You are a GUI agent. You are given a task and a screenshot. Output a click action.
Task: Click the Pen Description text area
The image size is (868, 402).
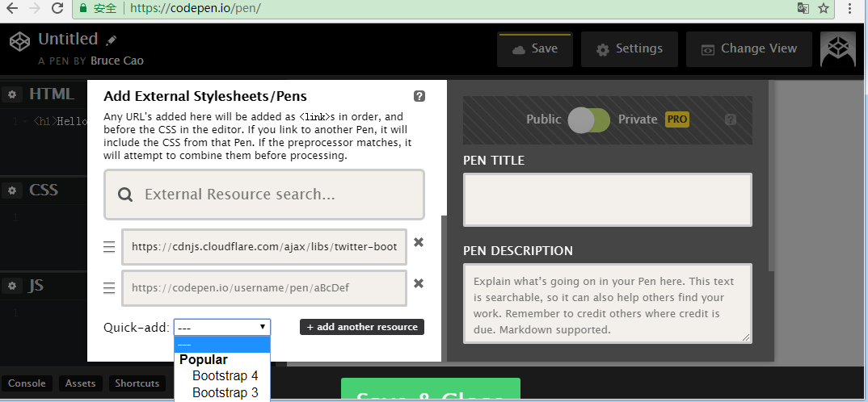point(607,304)
